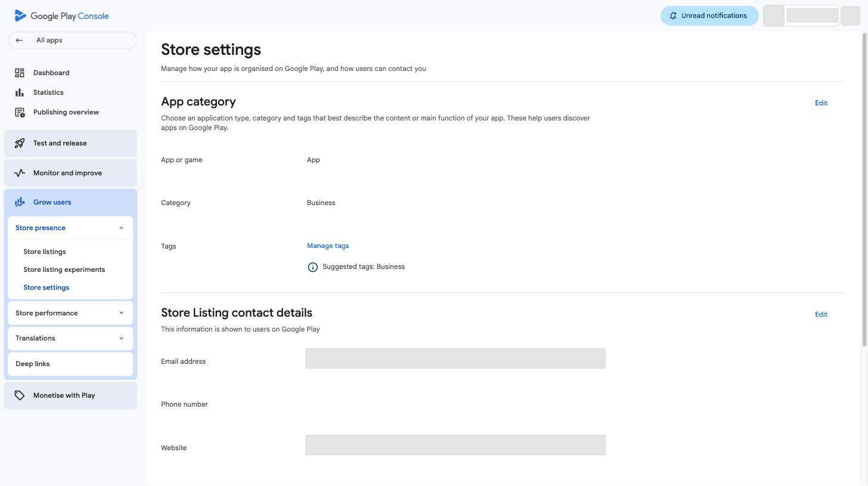Open the Manage tags link
868x486 pixels.
coord(328,246)
